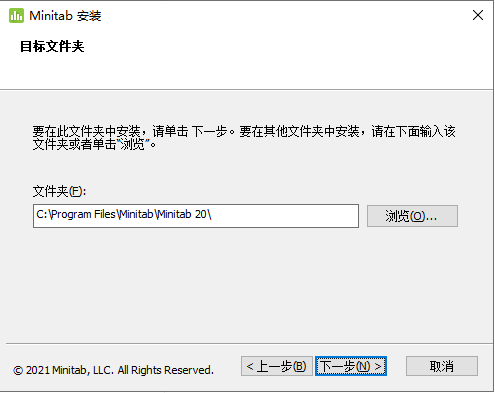Click the folder path input field
The height and width of the screenshot is (393, 495).
point(196,216)
